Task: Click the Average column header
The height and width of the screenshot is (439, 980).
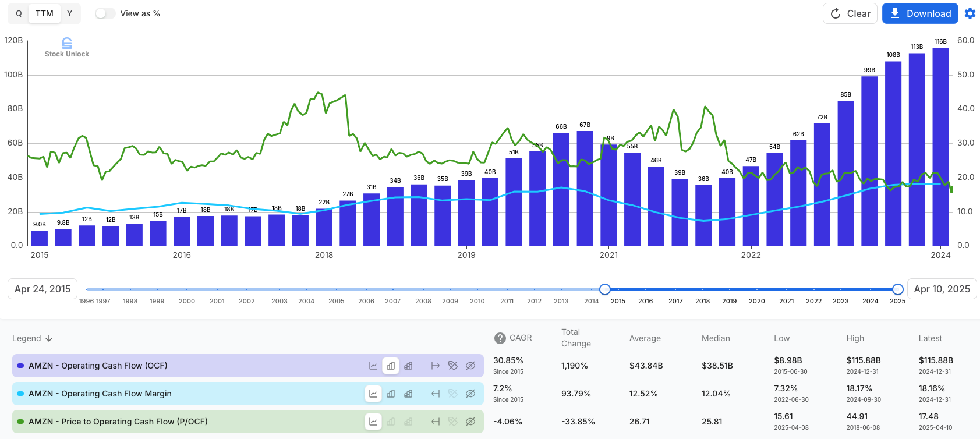Action: click(x=645, y=338)
